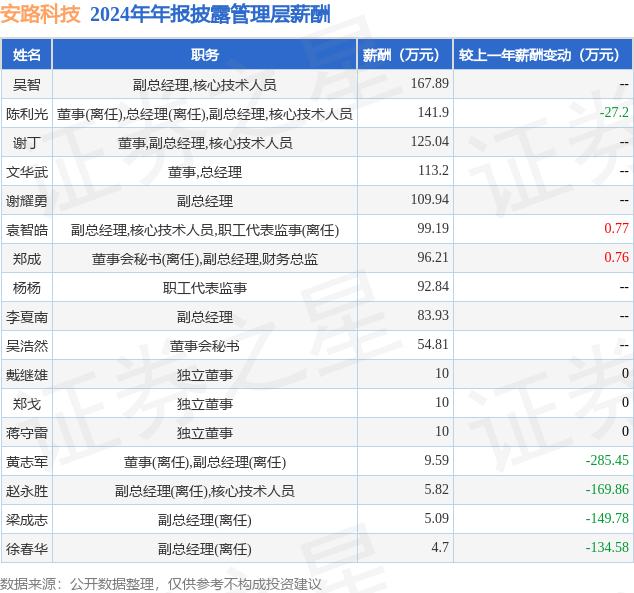Click salary change value 0.76
The width and height of the screenshot is (634, 593).
click(x=617, y=257)
